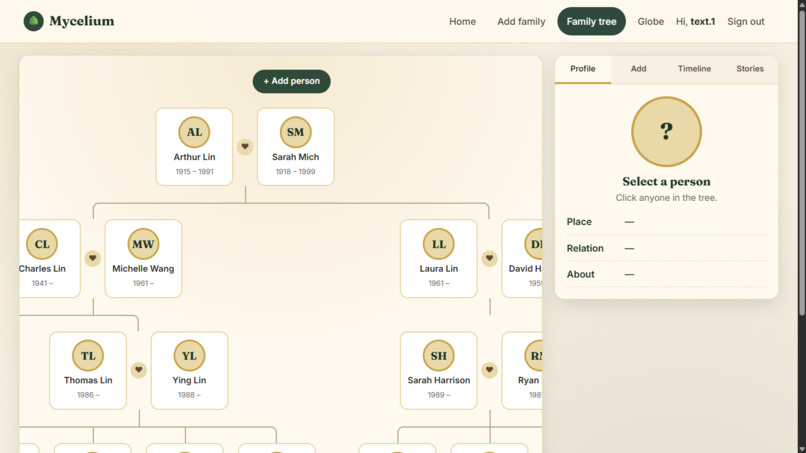Click the heart between Arthur and Sarah Mich
The width and height of the screenshot is (806, 453).
245,147
